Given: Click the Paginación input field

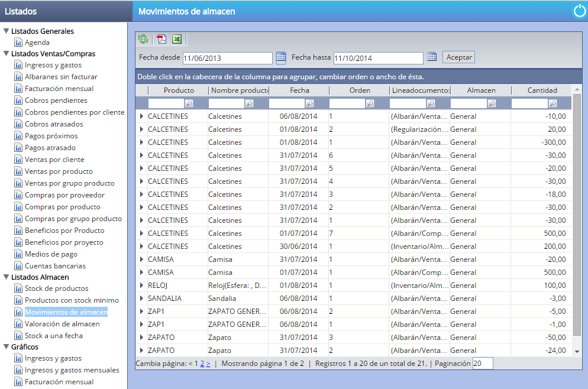Looking at the screenshot, I should coord(482,364).
